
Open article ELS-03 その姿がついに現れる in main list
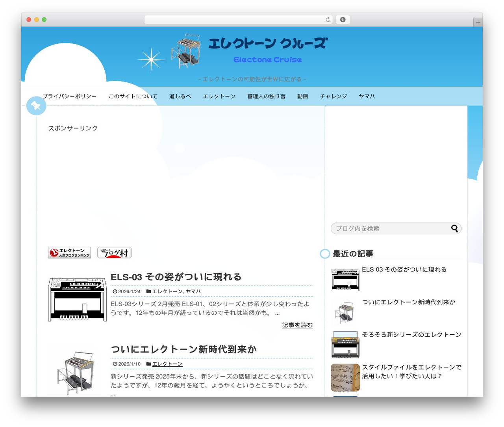pos(176,277)
